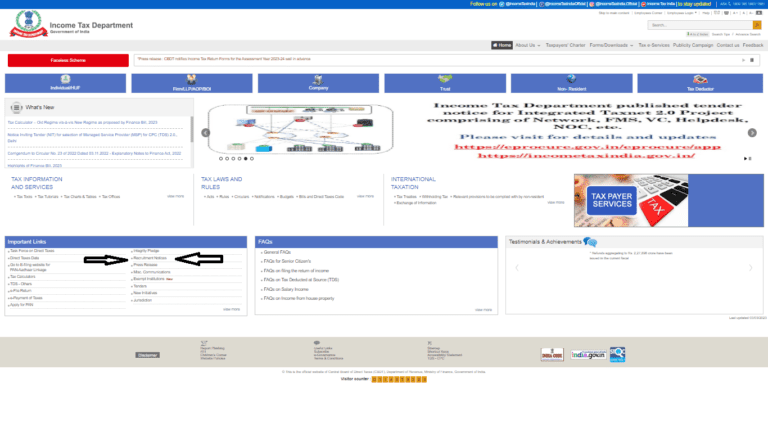Open the Integrity Pledge link
768x432 pixels.
coord(146,251)
